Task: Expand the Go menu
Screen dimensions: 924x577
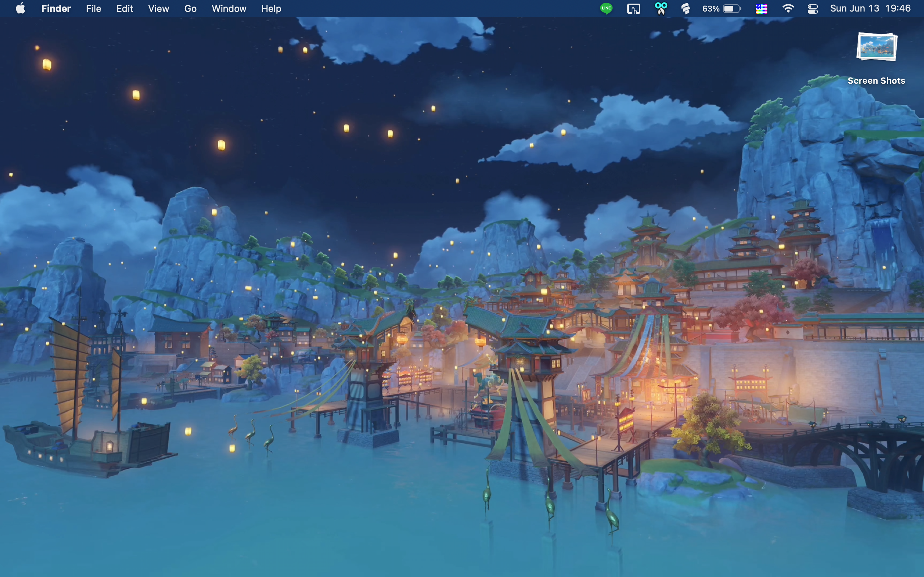Action: 190,8
